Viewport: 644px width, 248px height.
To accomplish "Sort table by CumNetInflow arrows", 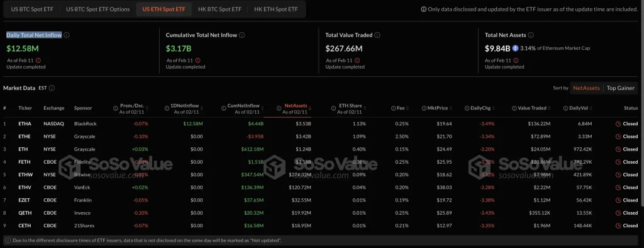I will [262, 108].
